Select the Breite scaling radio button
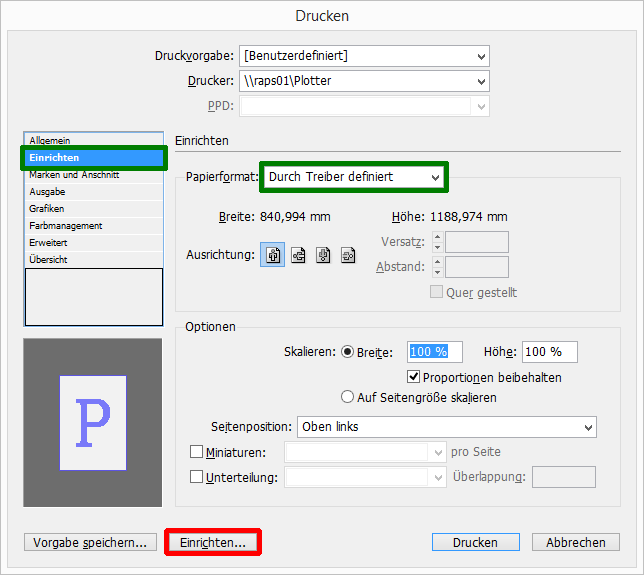644x575 pixels. point(347,352)
